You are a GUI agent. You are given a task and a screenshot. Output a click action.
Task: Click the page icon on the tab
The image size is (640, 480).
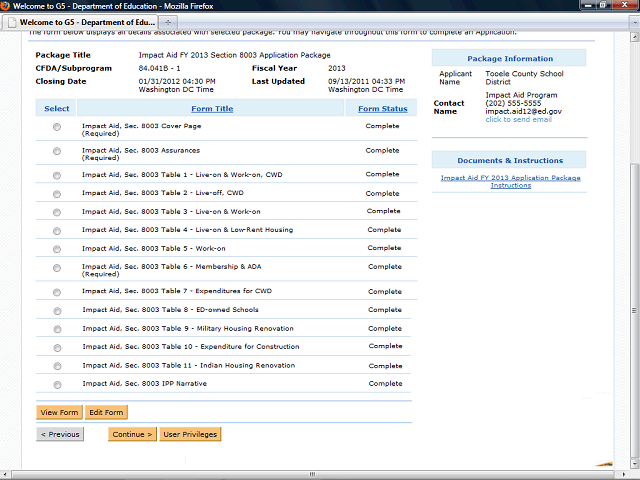12,22
